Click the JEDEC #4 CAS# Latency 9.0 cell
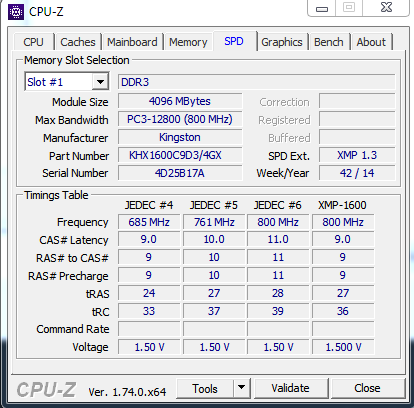Screen dimensions: 414x408 coord(149,239)
